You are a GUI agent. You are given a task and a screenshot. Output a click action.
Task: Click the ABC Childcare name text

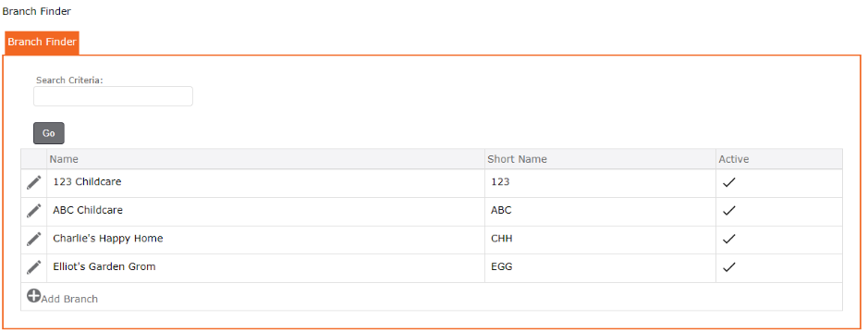coord(88,211)
